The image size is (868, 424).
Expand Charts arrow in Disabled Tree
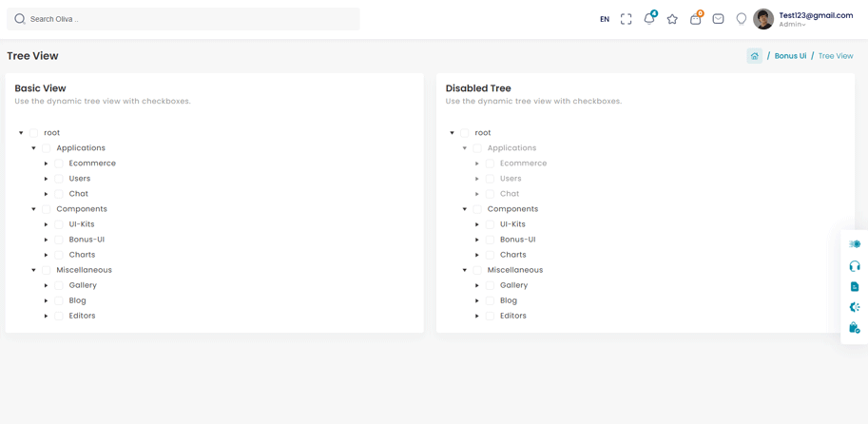pos(477,255)
